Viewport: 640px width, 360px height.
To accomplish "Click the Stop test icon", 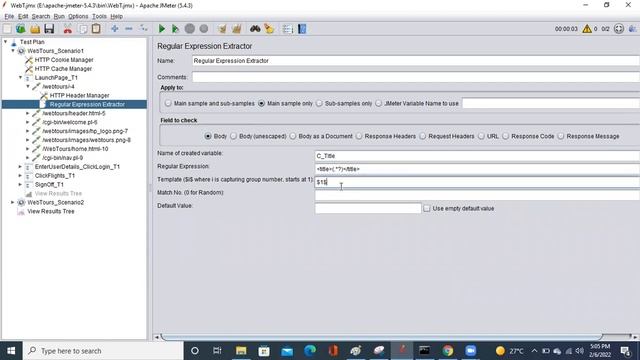I will [x=189, y=29].
